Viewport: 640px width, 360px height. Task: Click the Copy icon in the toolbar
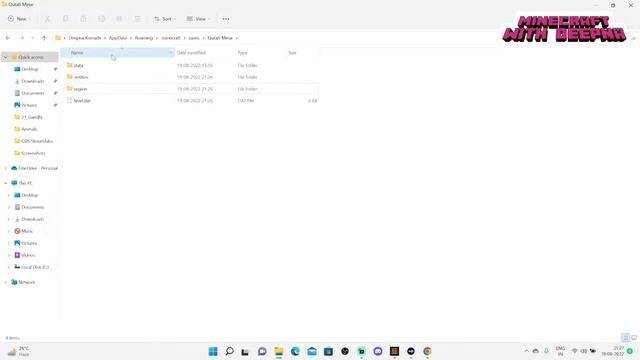[65, 19]
